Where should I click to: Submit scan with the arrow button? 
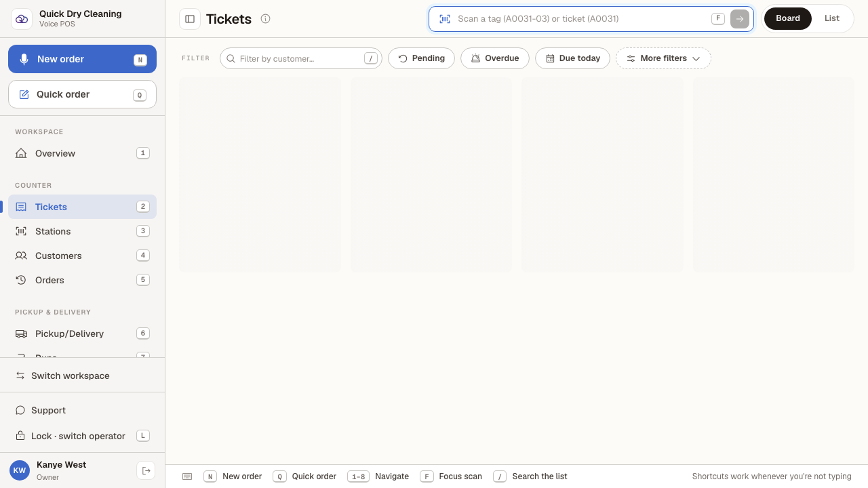(x=740, y=19)
